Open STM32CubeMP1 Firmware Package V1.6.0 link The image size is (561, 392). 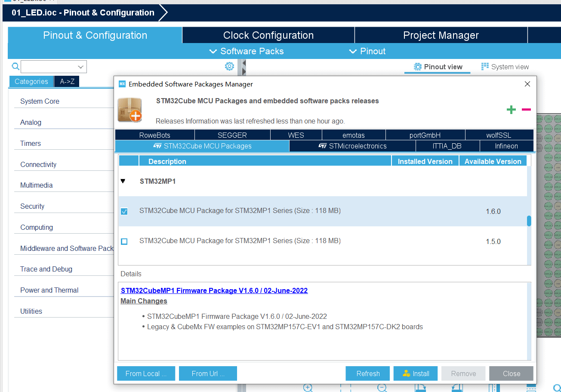coord(214,290)
